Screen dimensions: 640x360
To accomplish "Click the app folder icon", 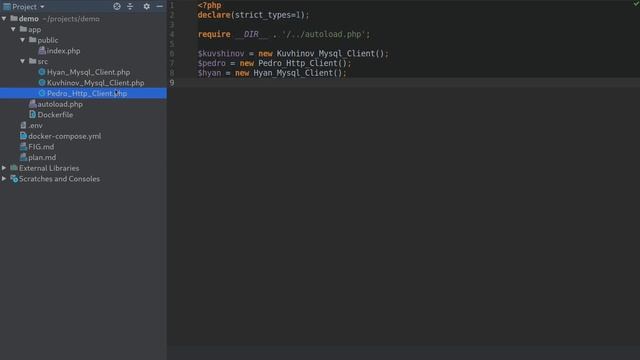I will point(23,29).
